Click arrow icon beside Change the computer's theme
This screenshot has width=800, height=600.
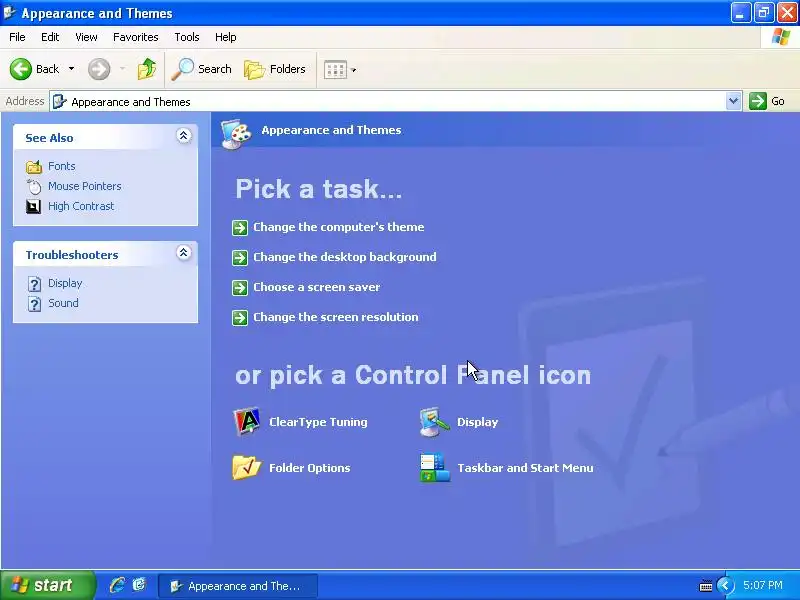(x=240, y=228)
